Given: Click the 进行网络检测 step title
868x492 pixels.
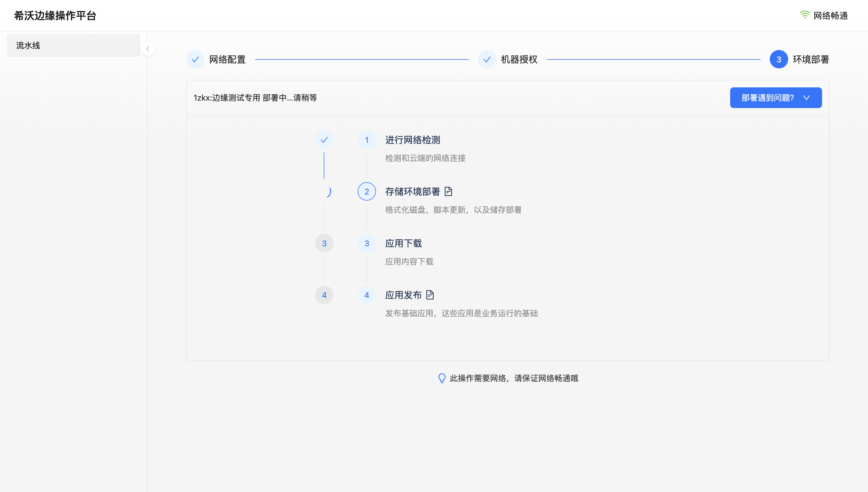Looking at the screenshot, I should pyautogui.click(x=413, y=140).
